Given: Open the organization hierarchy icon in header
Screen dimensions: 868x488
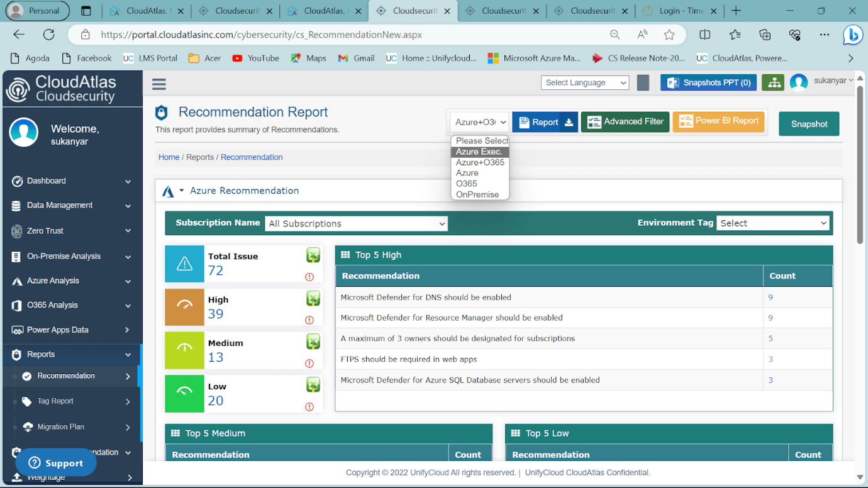Looking at the screenshot, I should [773, 82].
